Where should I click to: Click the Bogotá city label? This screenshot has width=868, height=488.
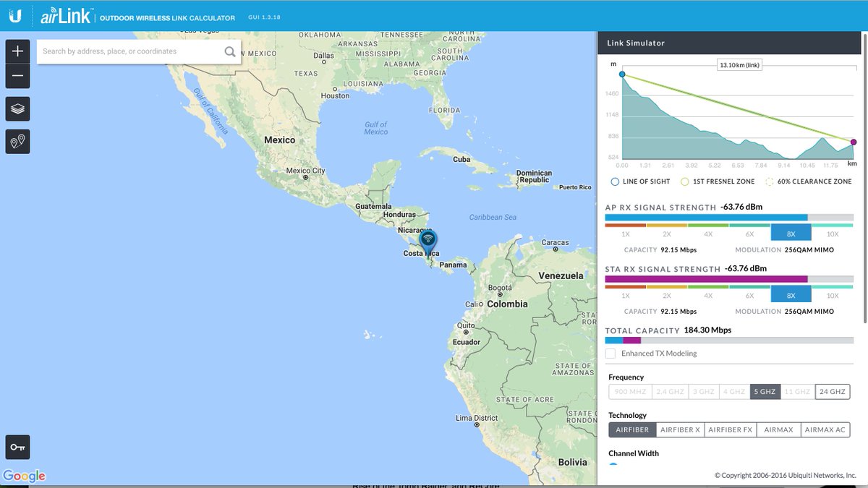[501, 287]
